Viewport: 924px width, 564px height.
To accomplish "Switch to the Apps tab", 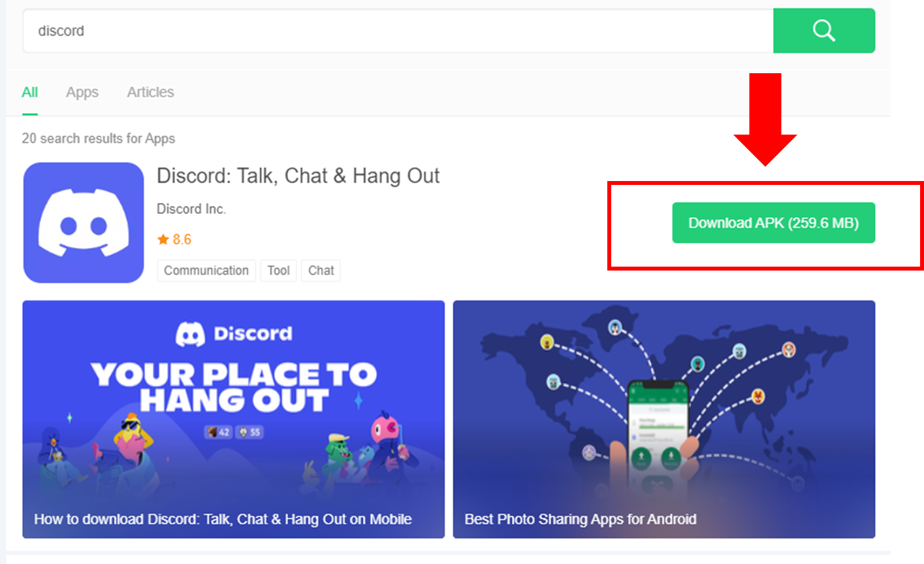I will [82, 92].
